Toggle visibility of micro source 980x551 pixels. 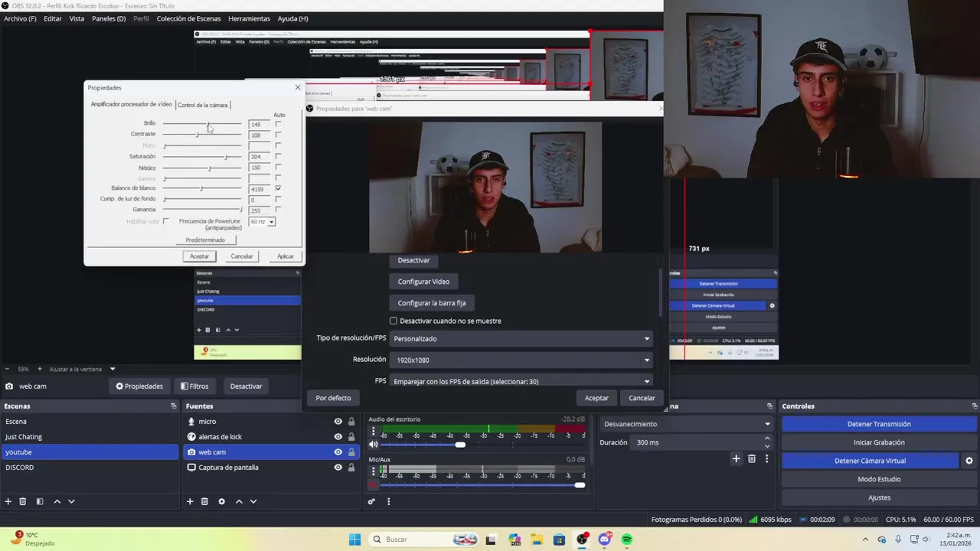pos(338,422)
